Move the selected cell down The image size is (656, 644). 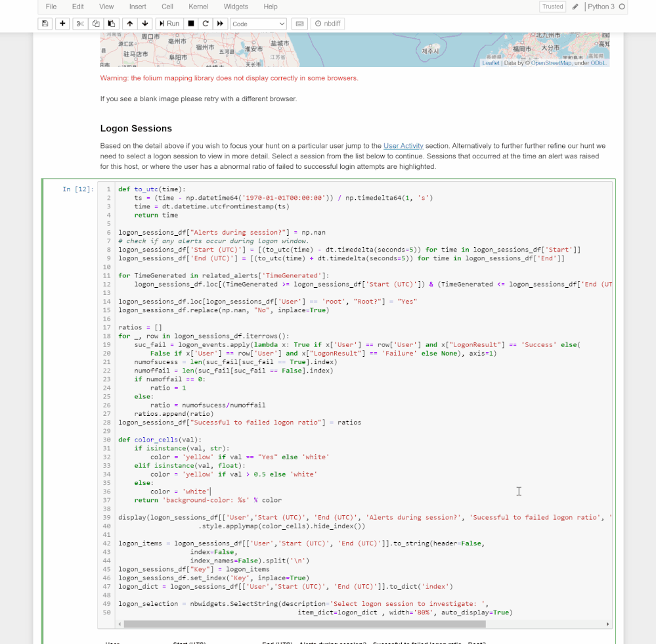[145, 24]
